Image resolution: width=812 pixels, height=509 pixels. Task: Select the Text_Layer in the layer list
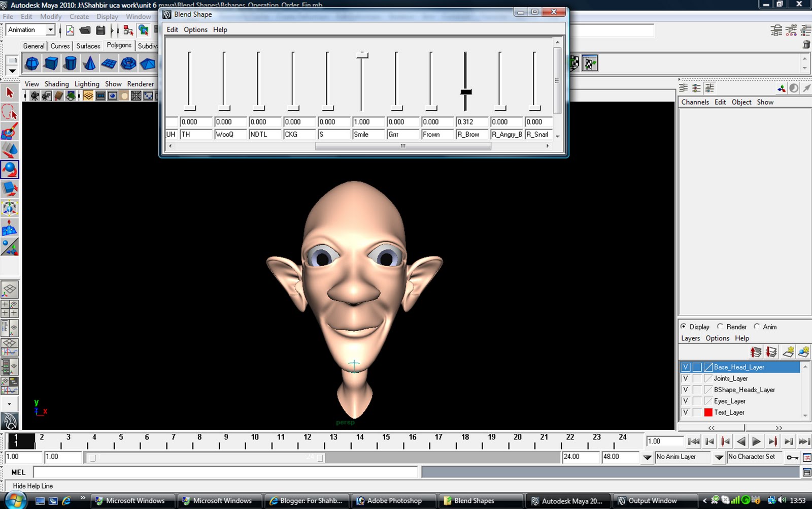(728, 412)
